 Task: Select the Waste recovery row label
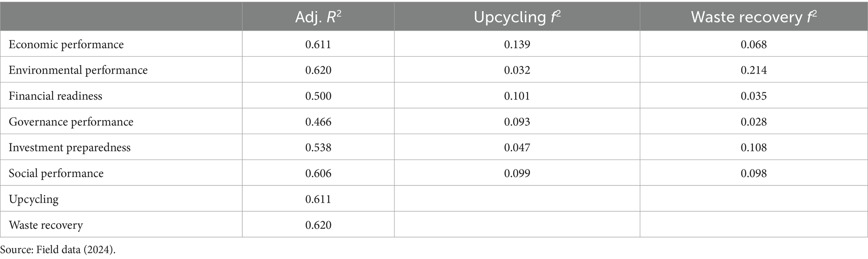[x=46, y=225]
